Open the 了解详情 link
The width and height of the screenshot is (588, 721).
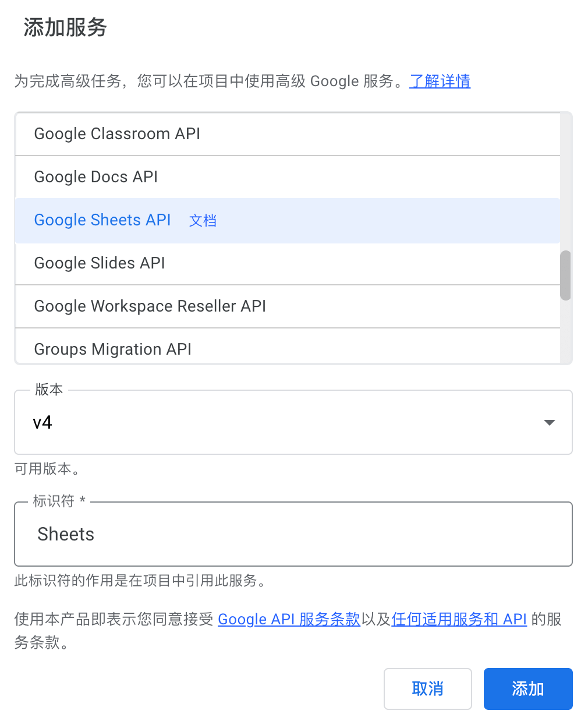(440, 81)
